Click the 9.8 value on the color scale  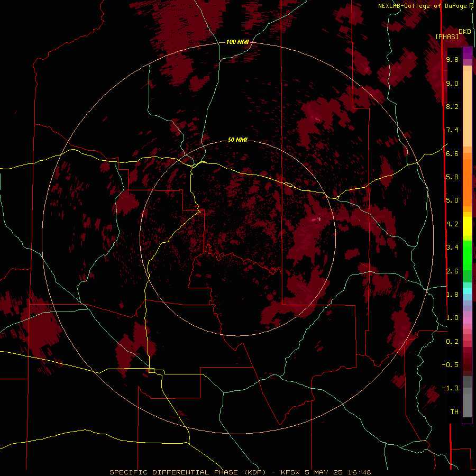tap(452, 59)
